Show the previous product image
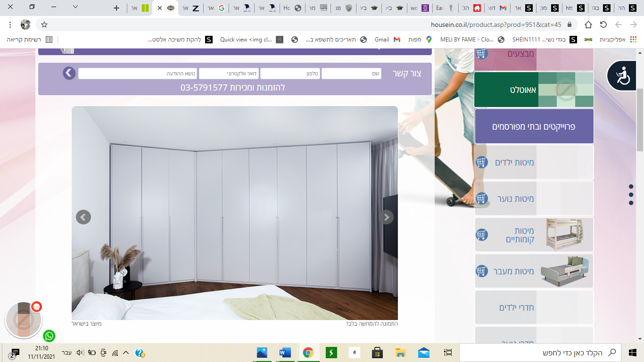 pos(83,217)
